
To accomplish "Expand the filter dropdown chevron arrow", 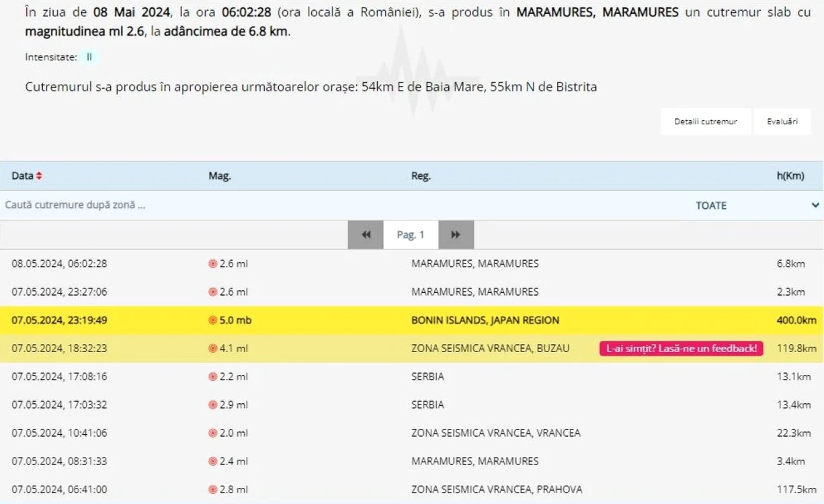I will point(815,206).
